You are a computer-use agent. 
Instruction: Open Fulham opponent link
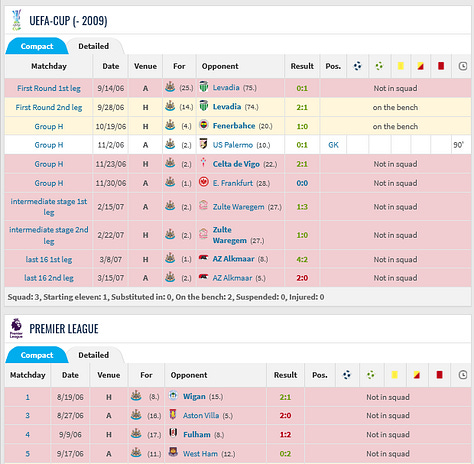click(x=197, y=434)
